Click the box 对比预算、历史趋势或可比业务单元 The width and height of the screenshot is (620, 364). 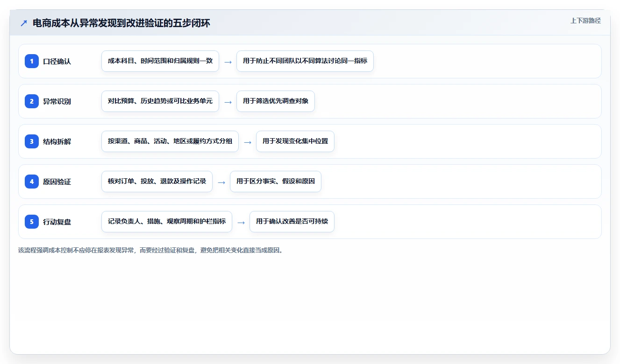pos(160,101)
